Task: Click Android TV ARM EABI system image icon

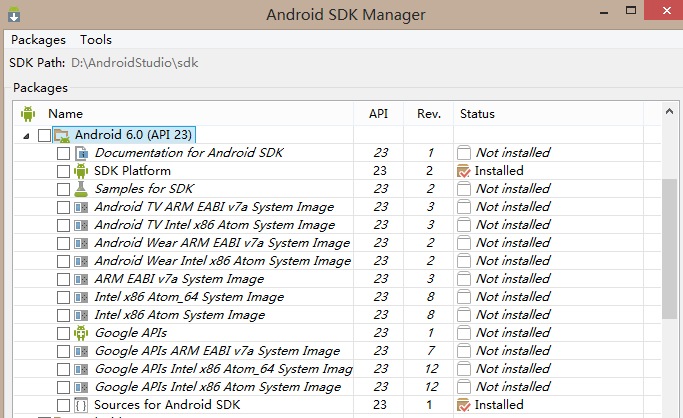Action: tap(81, 207)
